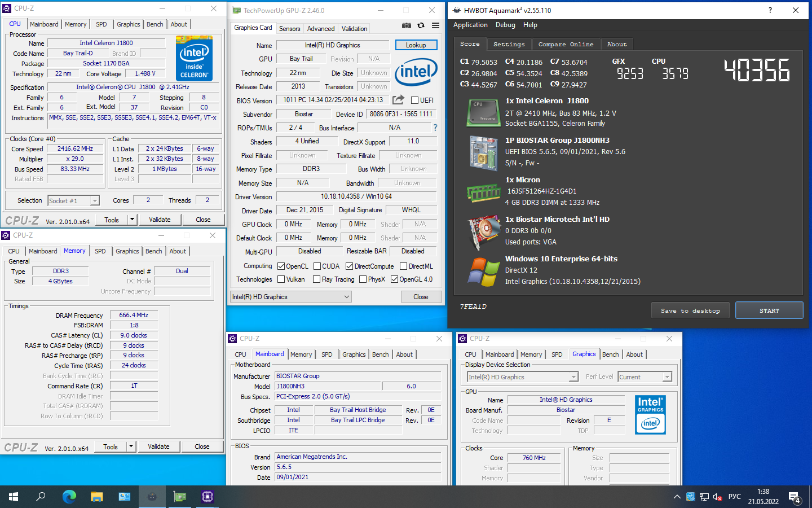Open Bench tab in top CPU-Z window

[155, 24]
